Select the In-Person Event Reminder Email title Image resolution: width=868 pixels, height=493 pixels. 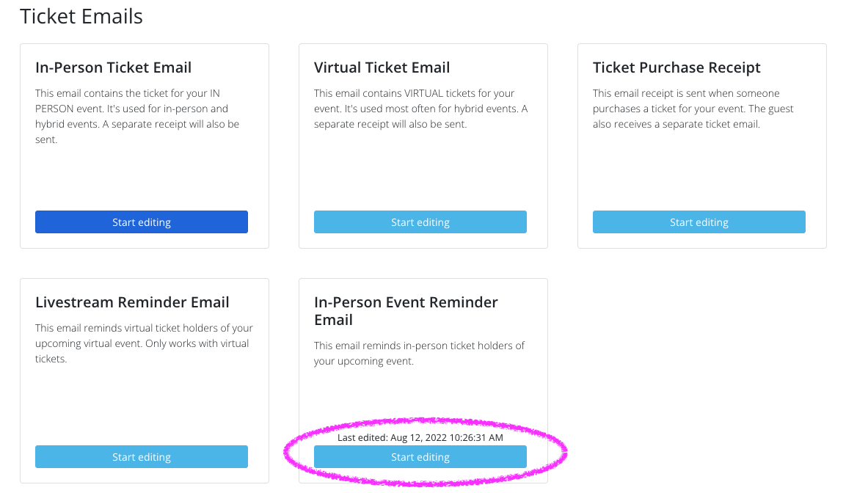pyautogui.click(x=406, y=311)
